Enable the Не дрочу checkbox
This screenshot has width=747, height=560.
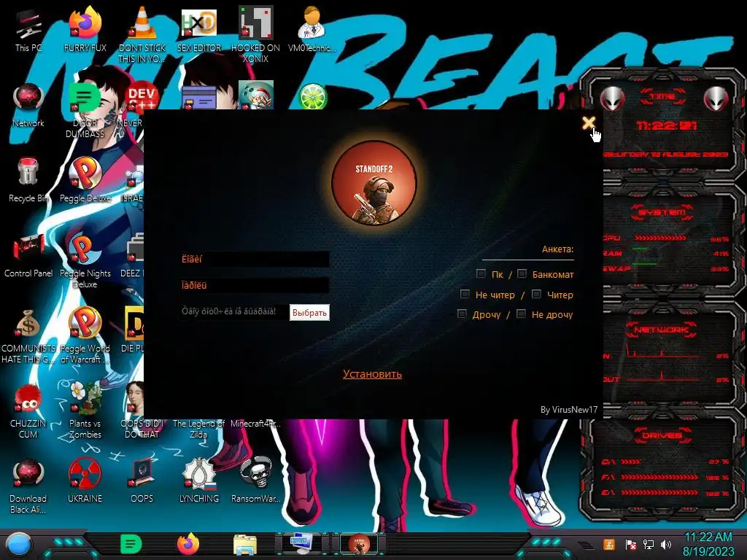(521, 314)
